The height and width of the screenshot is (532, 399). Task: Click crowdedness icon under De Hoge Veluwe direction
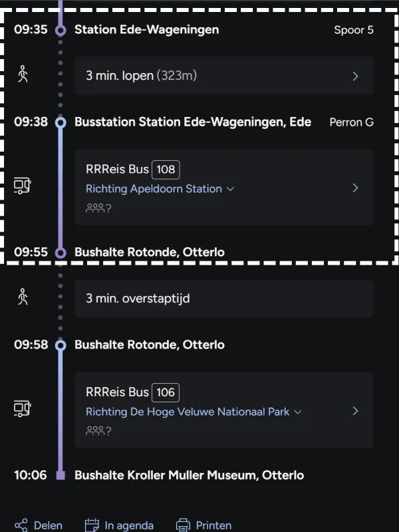pyautogui.click(x=98, y=431)
